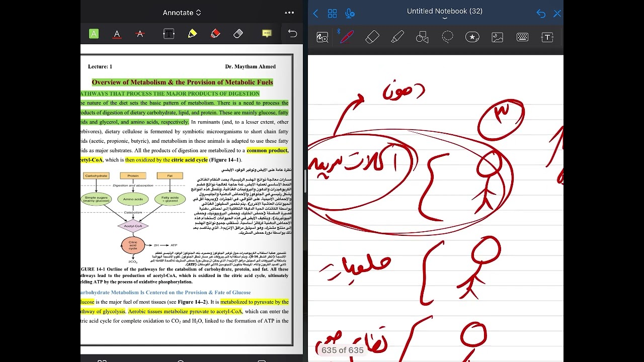Click the '635 of 635' page indicator
This screenshot has width=644, height=362.
pyautogui.click(x=342, y=350)
